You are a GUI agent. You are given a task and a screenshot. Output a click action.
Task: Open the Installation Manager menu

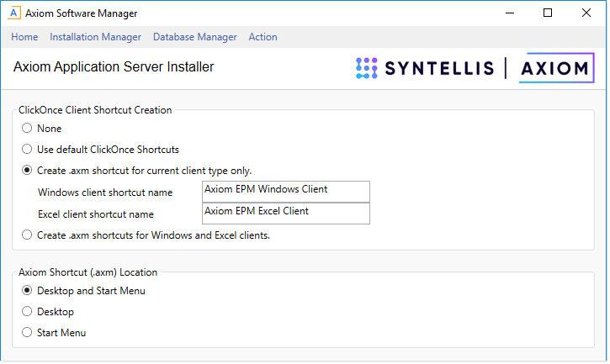[96, 37]
